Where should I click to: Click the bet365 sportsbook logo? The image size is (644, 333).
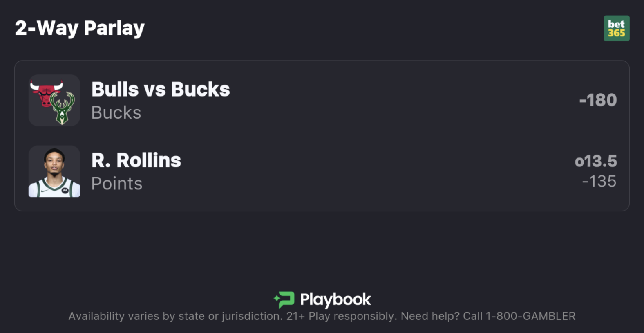(616, 28)
